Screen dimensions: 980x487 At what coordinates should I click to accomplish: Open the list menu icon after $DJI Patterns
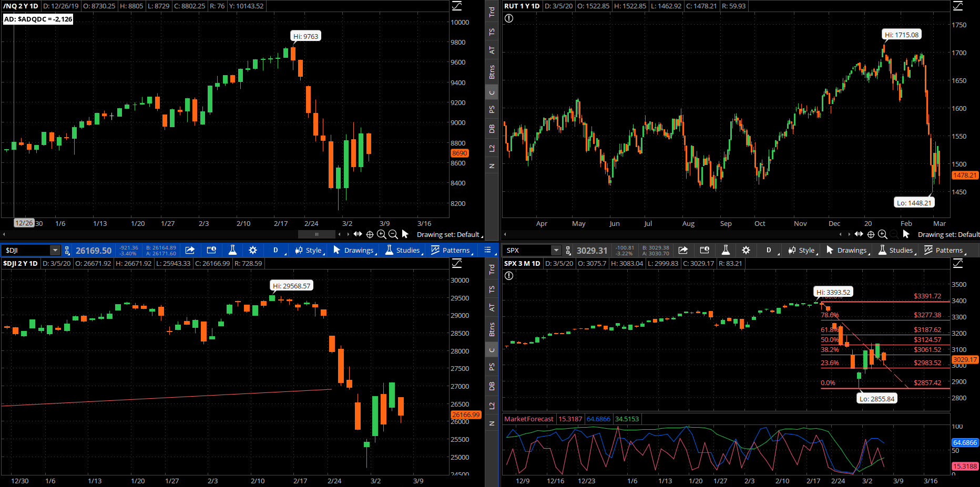coord(487,250)
